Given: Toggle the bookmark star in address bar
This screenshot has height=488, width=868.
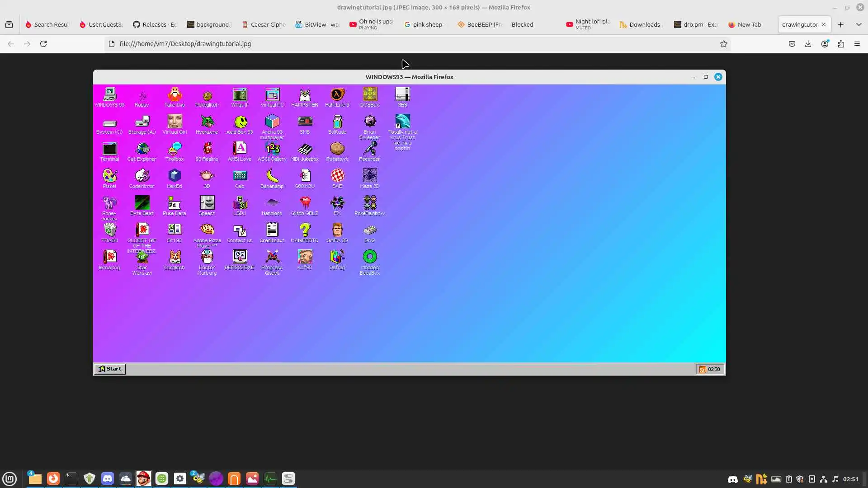Looking at the screenshot, I should [723, 44].
